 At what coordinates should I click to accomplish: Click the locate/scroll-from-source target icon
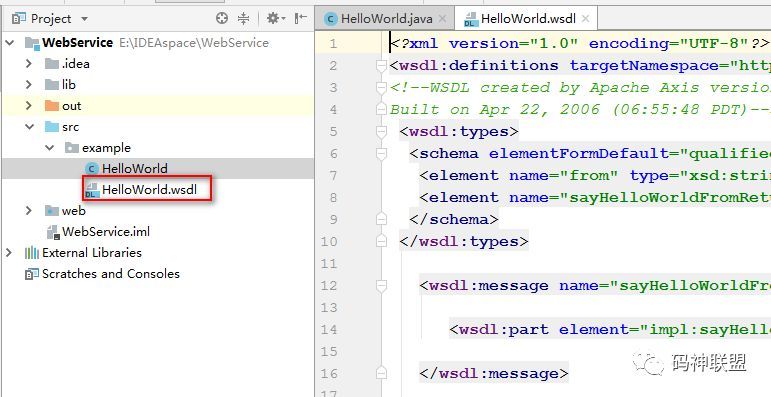[222, 19]
